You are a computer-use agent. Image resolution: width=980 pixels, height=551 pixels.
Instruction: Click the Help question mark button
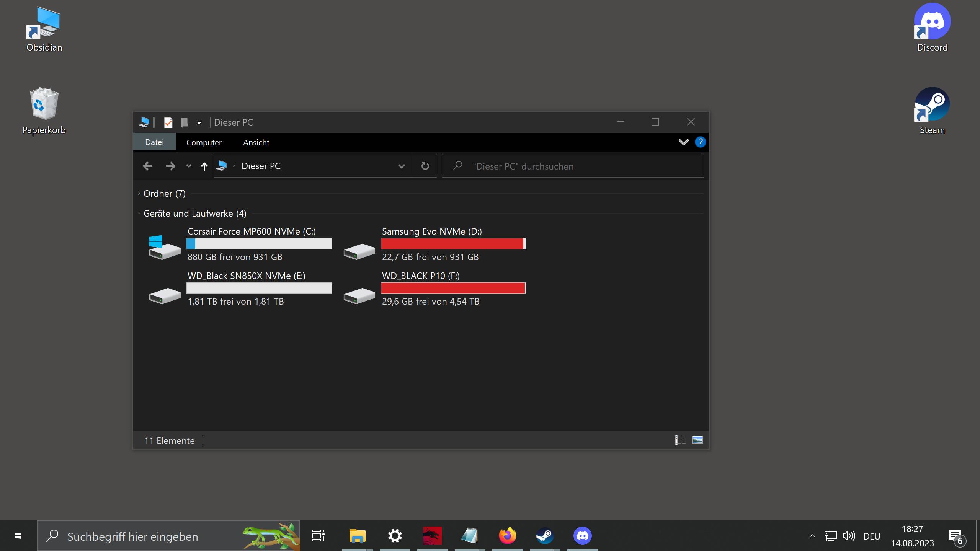click(x=700, y=142)
